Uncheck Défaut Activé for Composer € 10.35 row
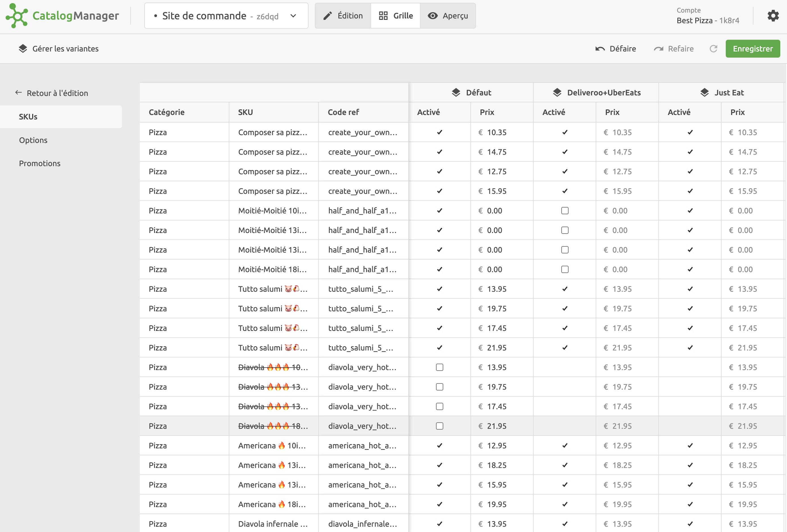 click(439, 132)
